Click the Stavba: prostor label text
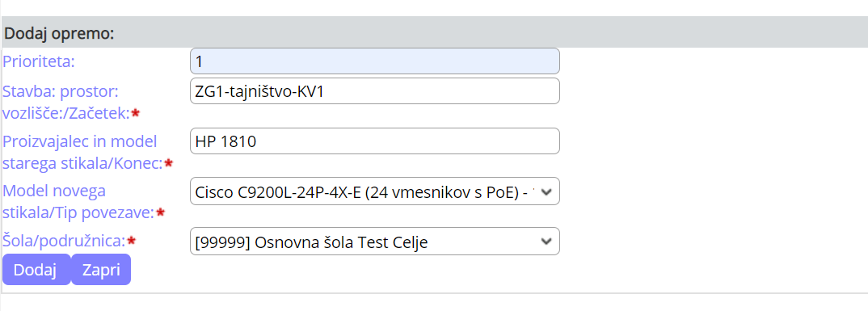The height and width of the screenshot is (311, 868). pos(61,91)
